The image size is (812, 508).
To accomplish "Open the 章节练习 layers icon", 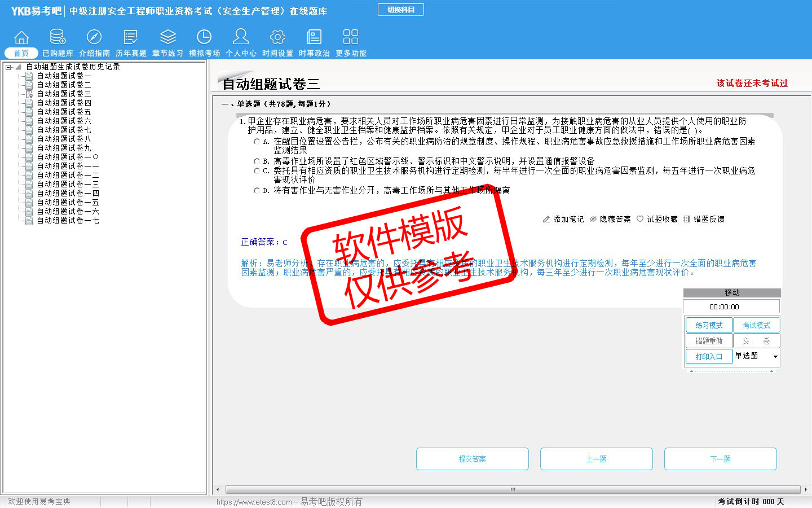I will click(167, 38).
